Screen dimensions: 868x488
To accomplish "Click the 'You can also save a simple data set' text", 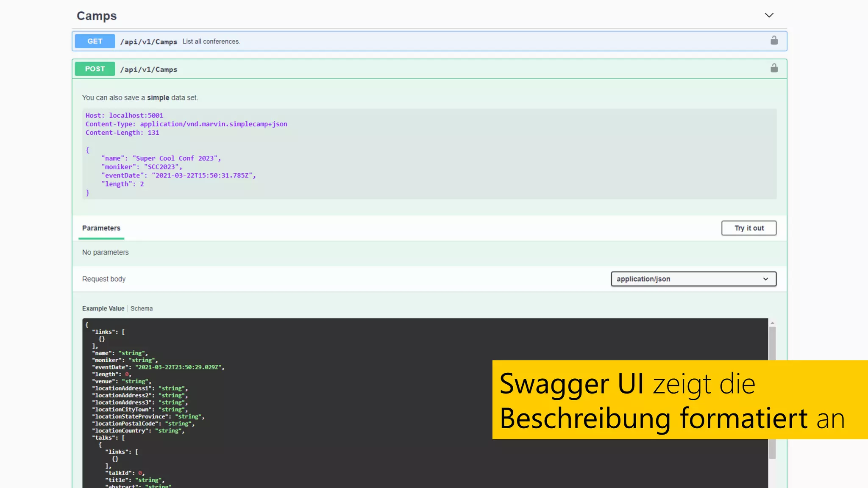I will tap(140, 97).
